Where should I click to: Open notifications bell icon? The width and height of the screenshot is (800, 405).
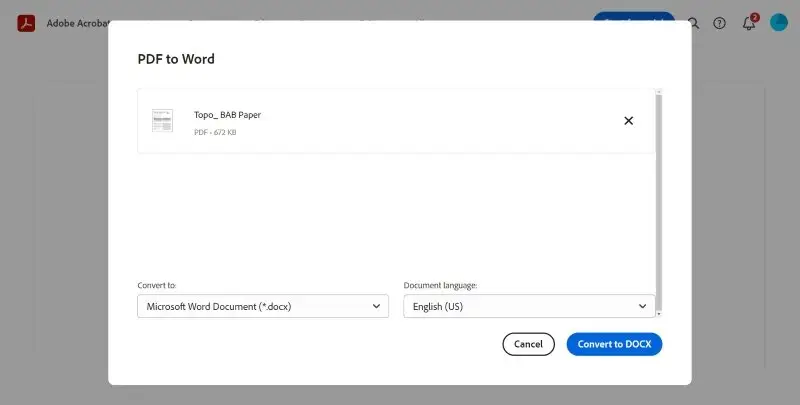(x=749, y=23)
